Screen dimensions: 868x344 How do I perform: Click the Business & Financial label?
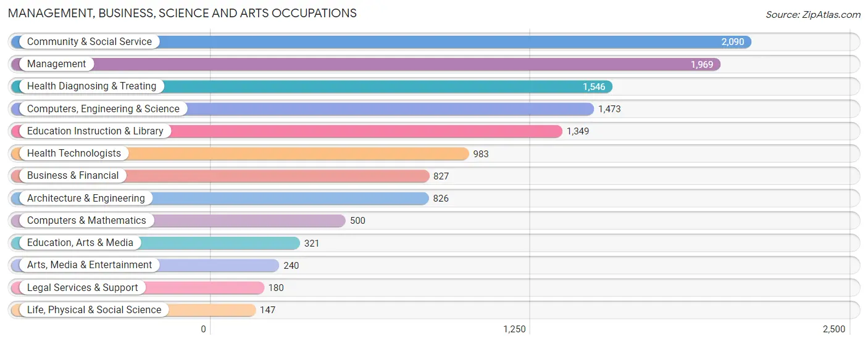click(x=73, y=176)
